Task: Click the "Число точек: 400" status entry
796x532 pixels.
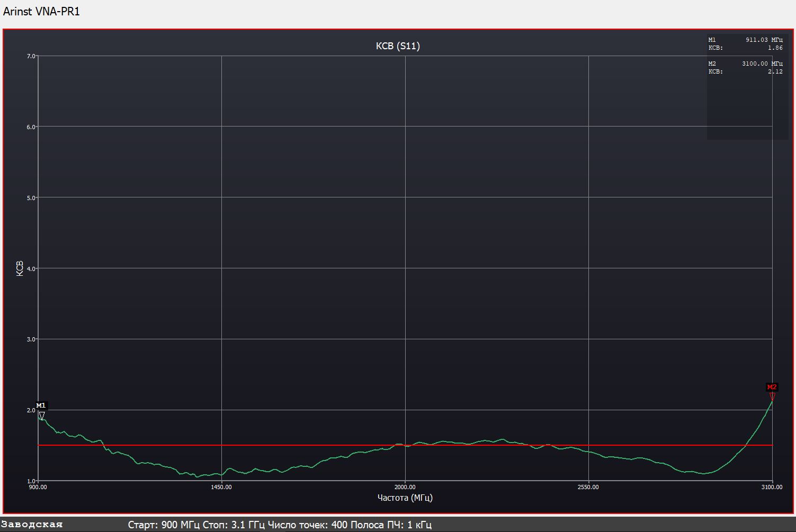Action: tap(308, 525)
